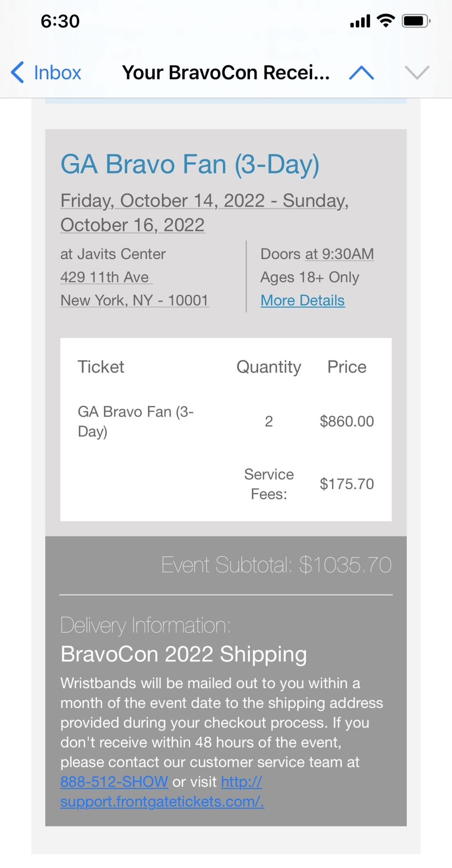Image resolution: width=452 pixels, height=868 pixels.
Task: Tap the 6:30 clock in status bar
Action: click(x=60, y=21)
